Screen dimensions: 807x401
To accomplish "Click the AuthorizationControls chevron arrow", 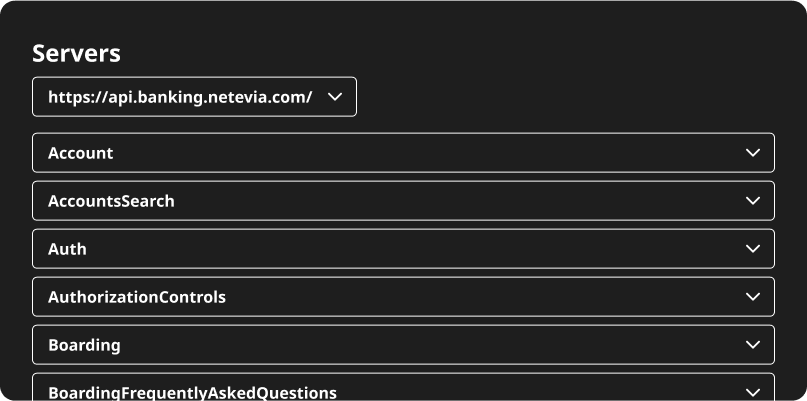I will 753,297.
